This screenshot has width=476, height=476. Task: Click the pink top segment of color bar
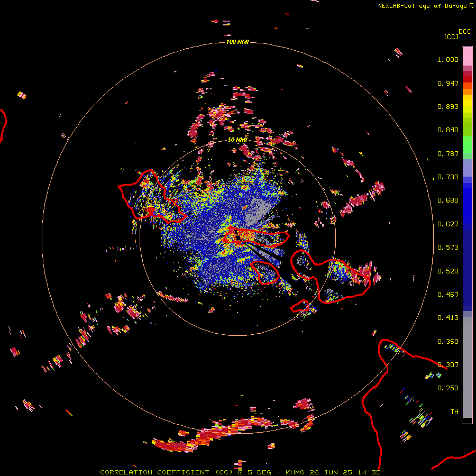(467, 56)
